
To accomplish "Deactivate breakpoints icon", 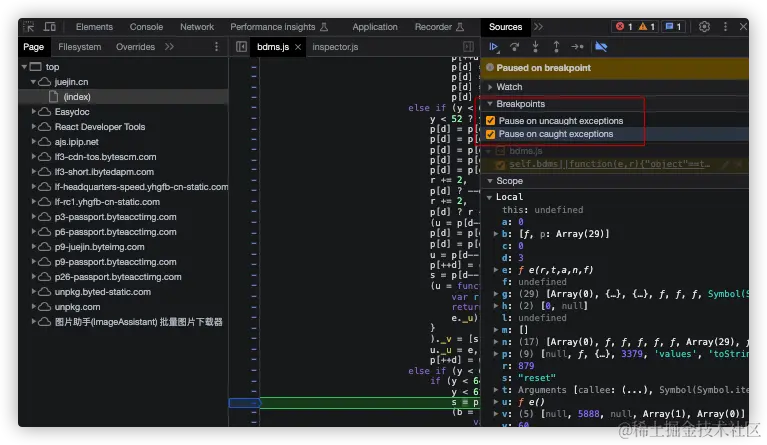I will click(601, 47).
